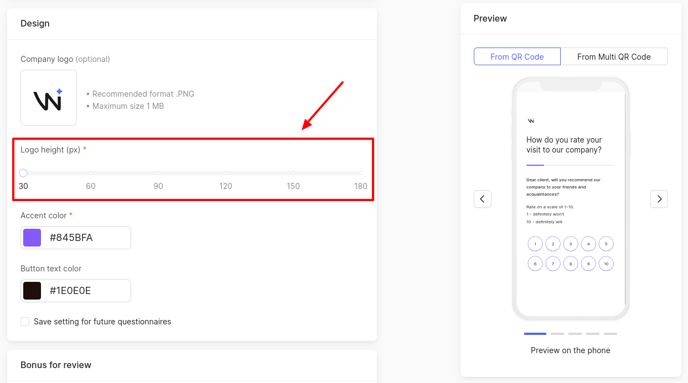Switch to From Multi QR Code tab
Viewport: 688px width, 383px height.
click(614, 57)
